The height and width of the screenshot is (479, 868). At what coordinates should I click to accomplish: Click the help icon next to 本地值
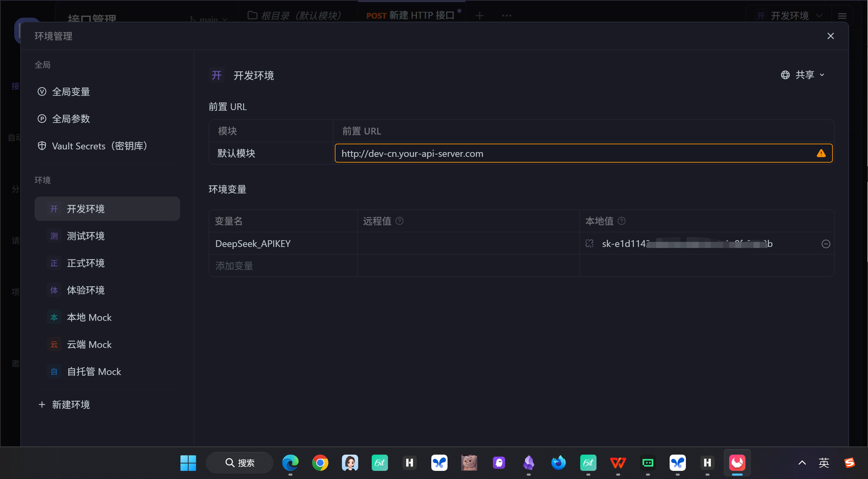coord(622,221)
